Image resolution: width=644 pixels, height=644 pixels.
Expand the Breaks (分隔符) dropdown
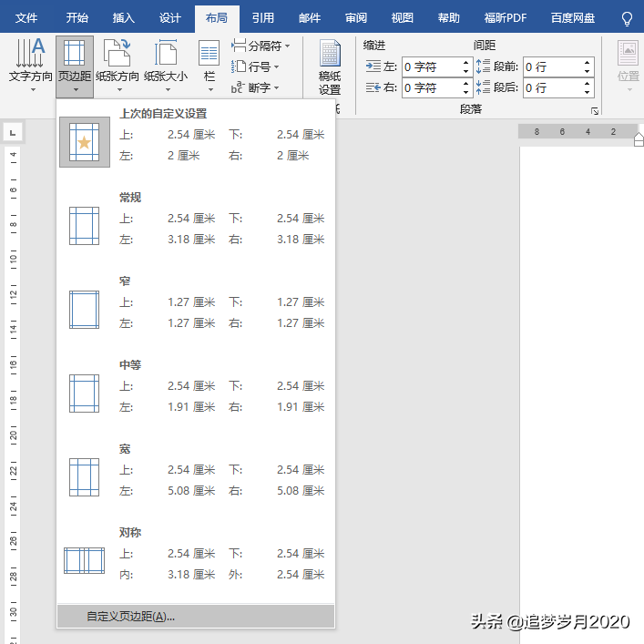[261, 46]
